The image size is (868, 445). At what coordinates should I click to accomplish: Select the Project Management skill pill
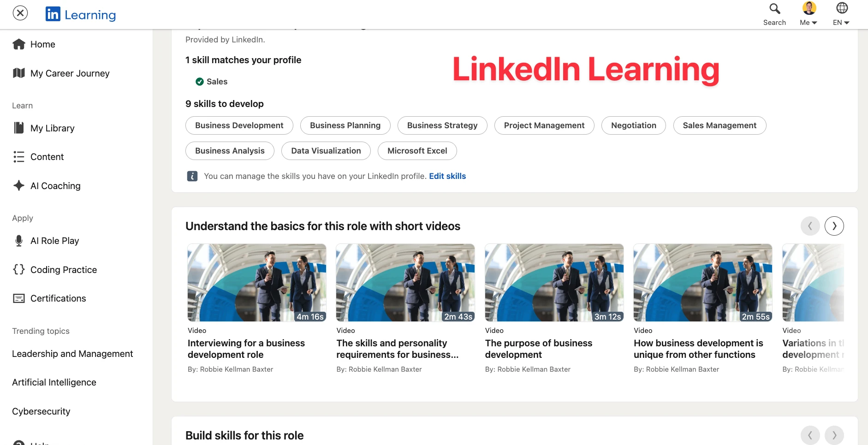(x=544, y=125)
